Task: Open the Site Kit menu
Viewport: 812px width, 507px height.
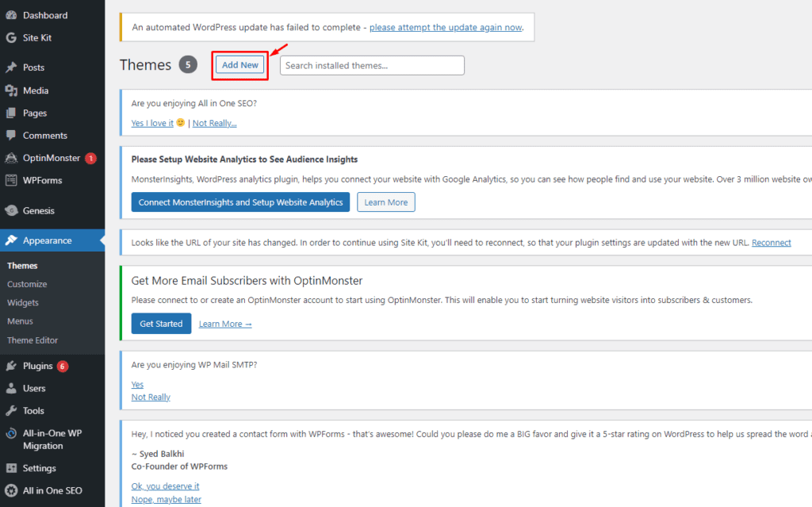Action: point(36,37)
